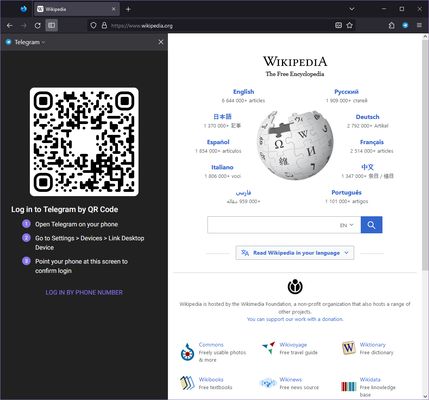This screenshot has width=429, height=400.
Task: Click the Telegram login QR code
Action: [84, 142]
